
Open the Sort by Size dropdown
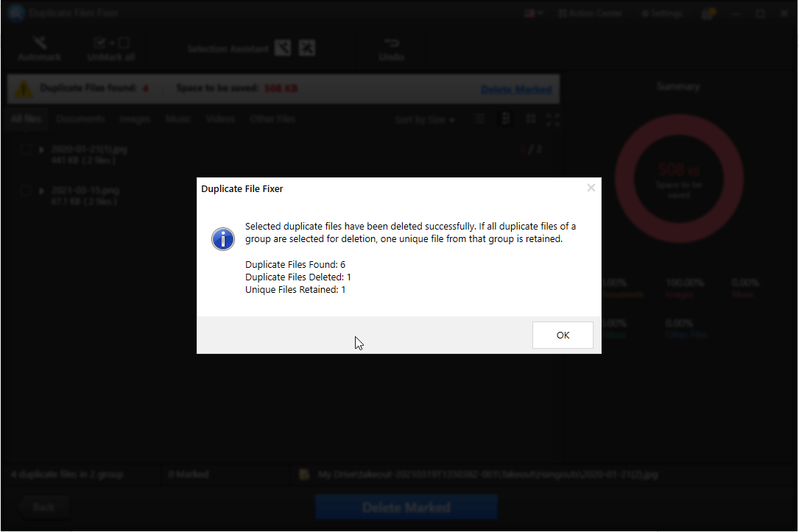[425, 120]
